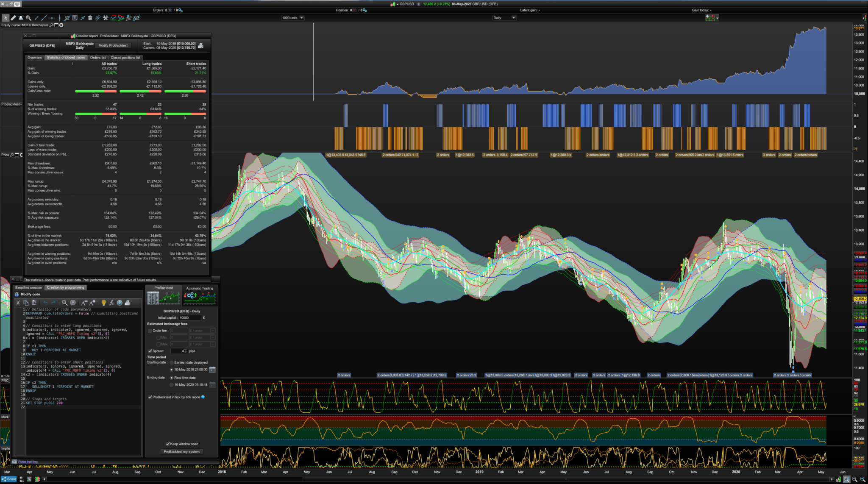
Task: Toggle the Spread checkbox
Action: pyautogui.click(x=150, y=351)
